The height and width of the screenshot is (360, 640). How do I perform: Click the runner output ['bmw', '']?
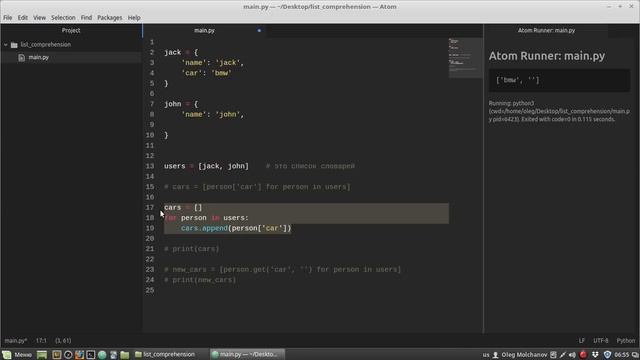[518, 80]
